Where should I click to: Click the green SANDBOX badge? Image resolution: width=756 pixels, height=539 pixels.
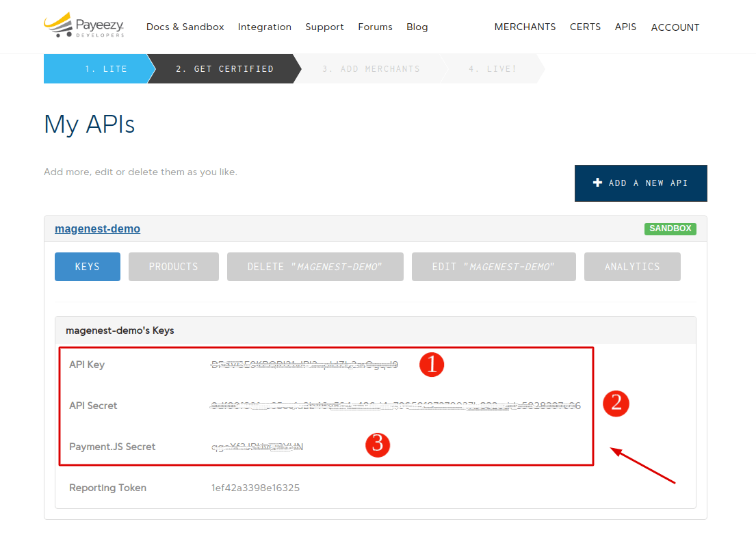[x=670, y=228]
